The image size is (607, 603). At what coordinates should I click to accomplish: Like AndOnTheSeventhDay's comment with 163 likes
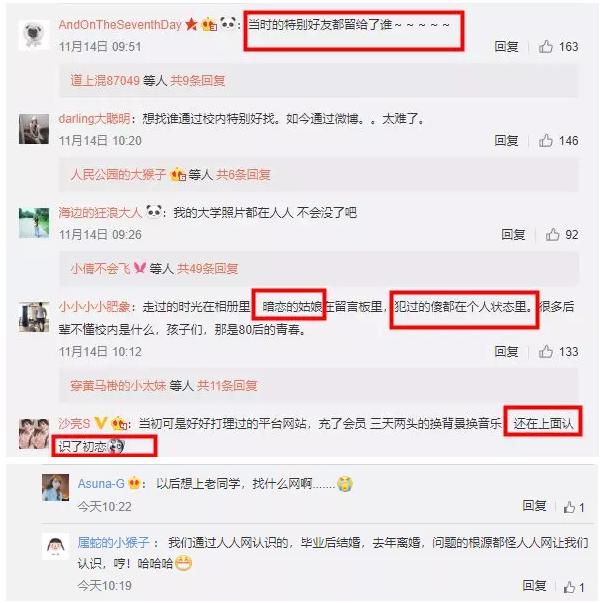pos(546,46)
